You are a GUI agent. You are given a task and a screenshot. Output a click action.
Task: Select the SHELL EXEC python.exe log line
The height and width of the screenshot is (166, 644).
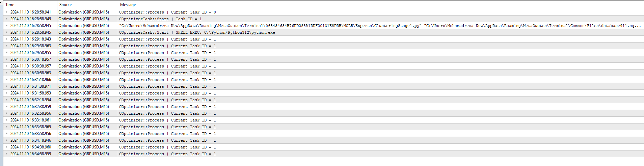[x=197, y=32]
